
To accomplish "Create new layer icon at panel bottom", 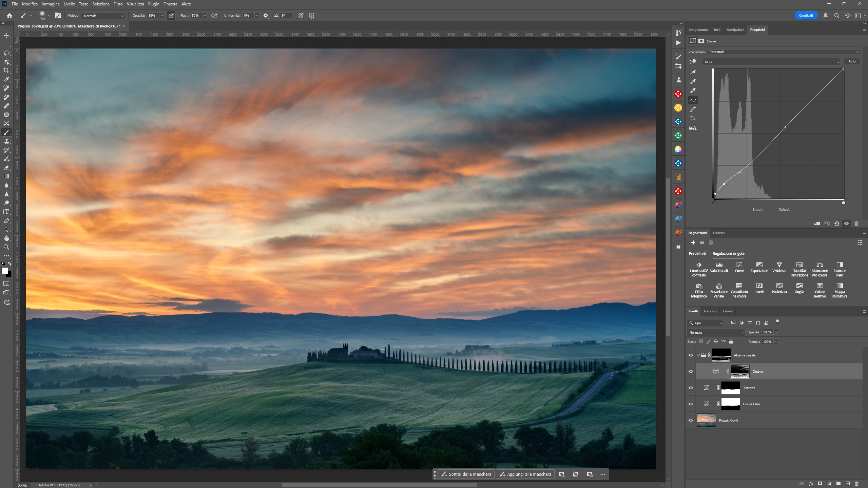I will 848,483.
